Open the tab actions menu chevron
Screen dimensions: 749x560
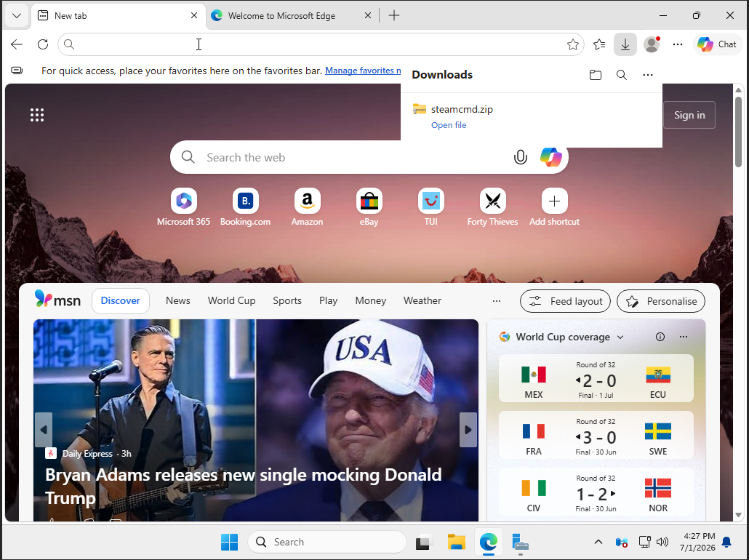click(x=17, y=16)
